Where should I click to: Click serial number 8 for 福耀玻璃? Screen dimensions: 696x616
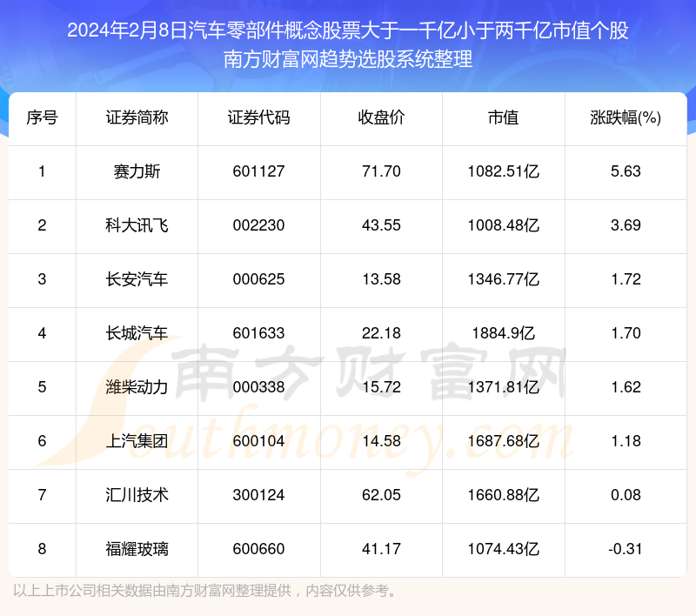pos(42,549)
